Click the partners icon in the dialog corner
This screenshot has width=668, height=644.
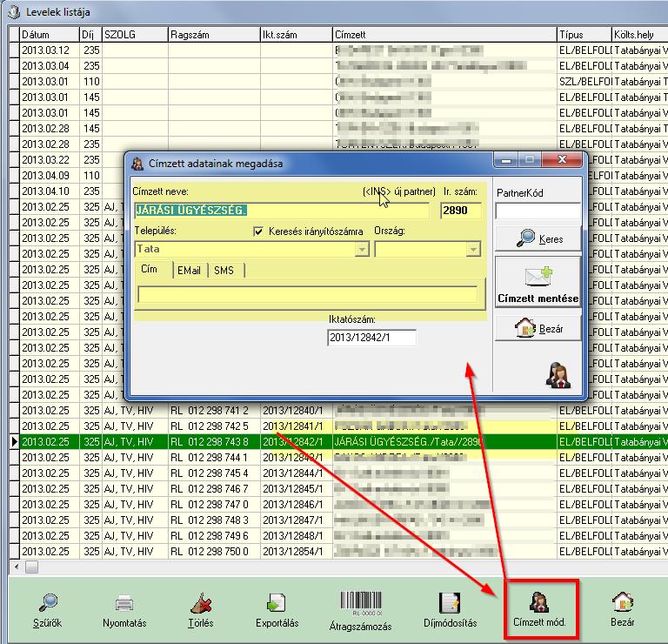coord(558,375)
